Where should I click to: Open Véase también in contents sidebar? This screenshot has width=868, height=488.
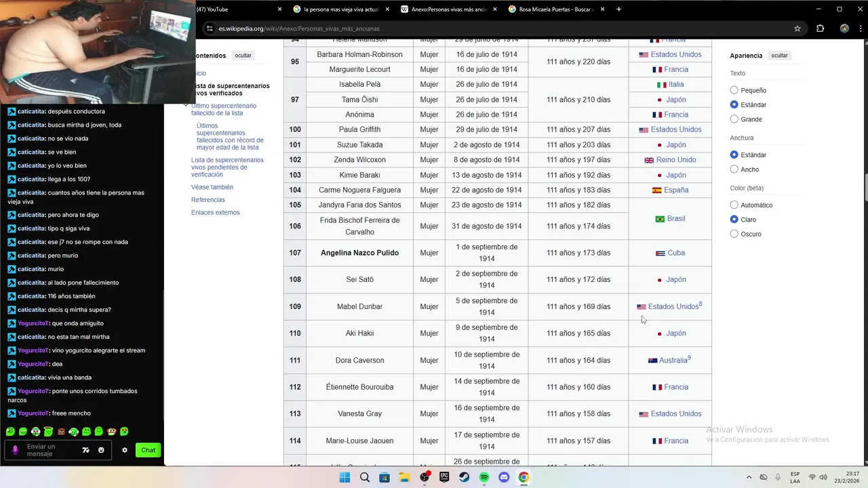tap(212, 187)
